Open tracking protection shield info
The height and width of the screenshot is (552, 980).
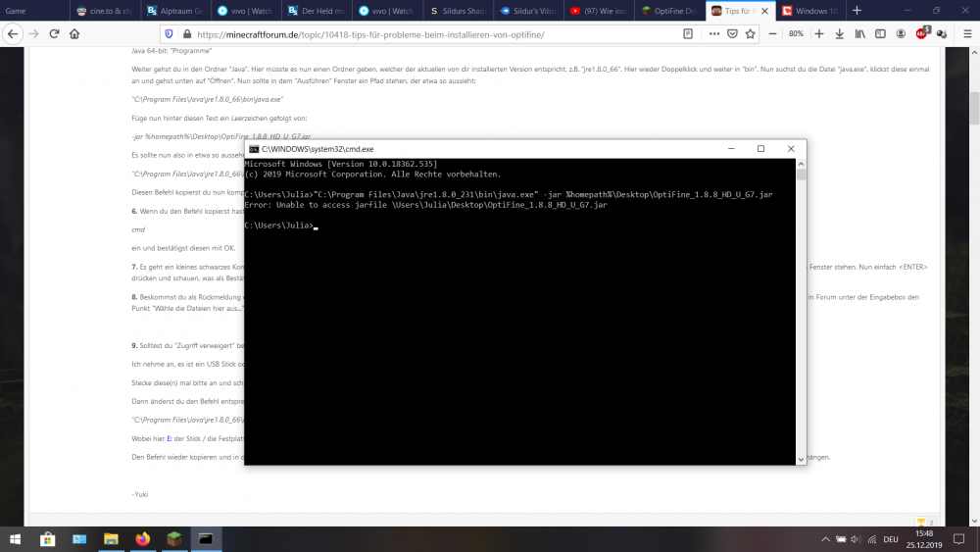coord(169,34)
